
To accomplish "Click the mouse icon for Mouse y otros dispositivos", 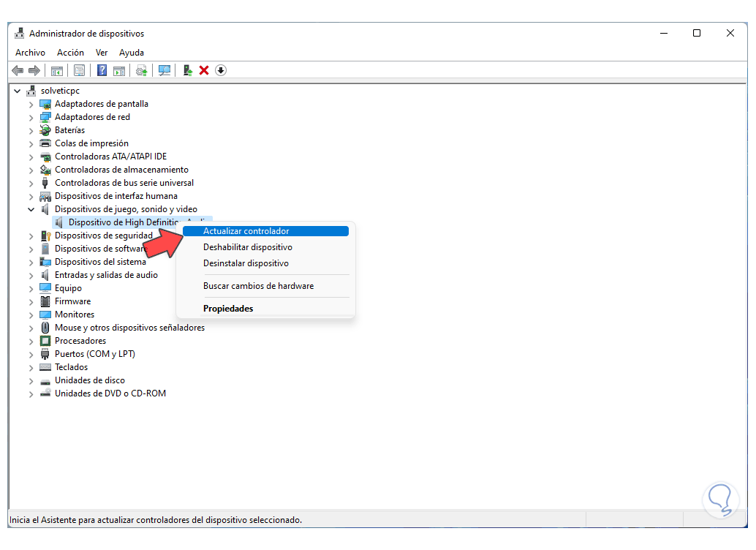I will tap(45, 328).
